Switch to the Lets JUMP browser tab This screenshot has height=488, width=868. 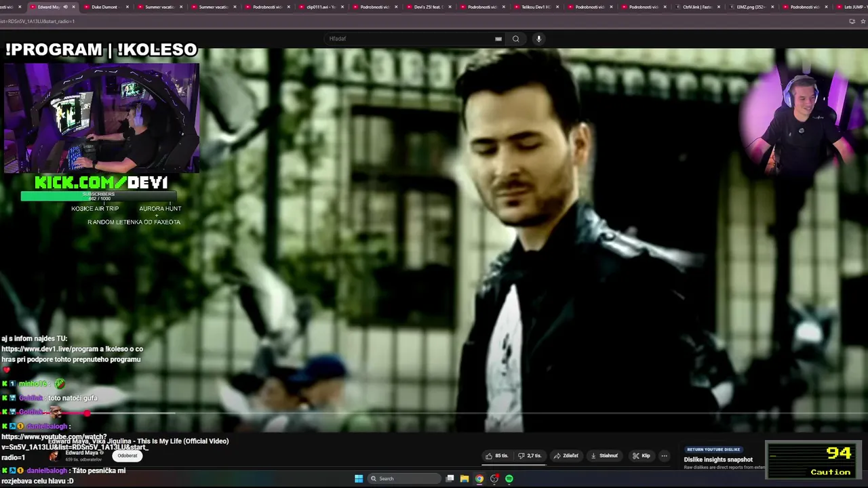(x=852, y=7)
